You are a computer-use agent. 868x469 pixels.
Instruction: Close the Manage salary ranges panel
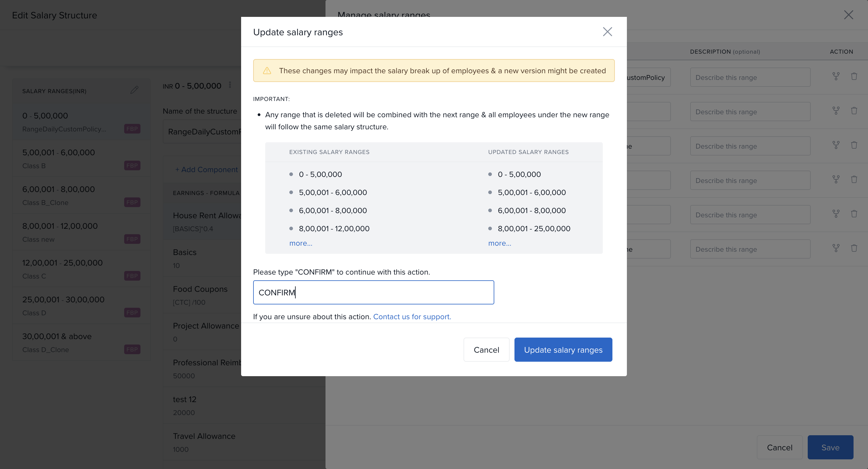click(x=848, y=15)
